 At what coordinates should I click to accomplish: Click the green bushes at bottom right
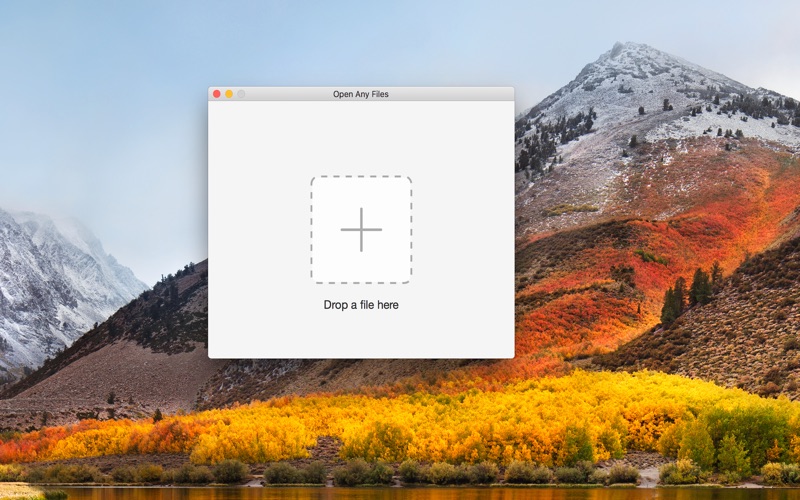tap(730, 439)
